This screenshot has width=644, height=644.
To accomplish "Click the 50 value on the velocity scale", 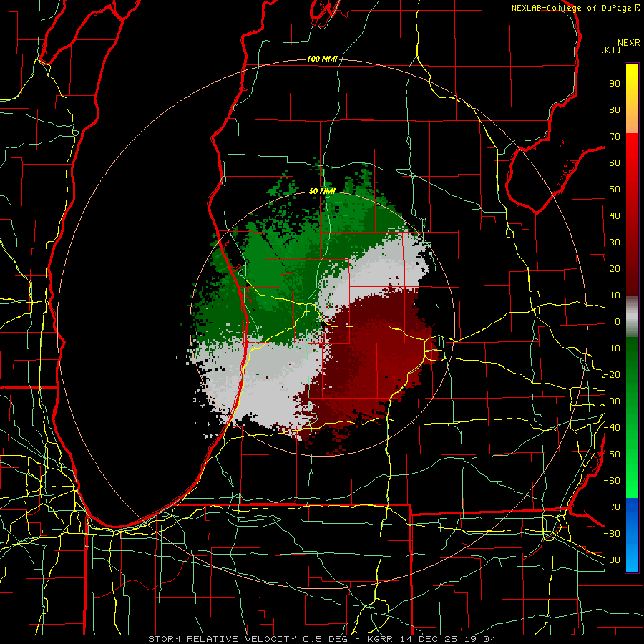I will 615,190.
